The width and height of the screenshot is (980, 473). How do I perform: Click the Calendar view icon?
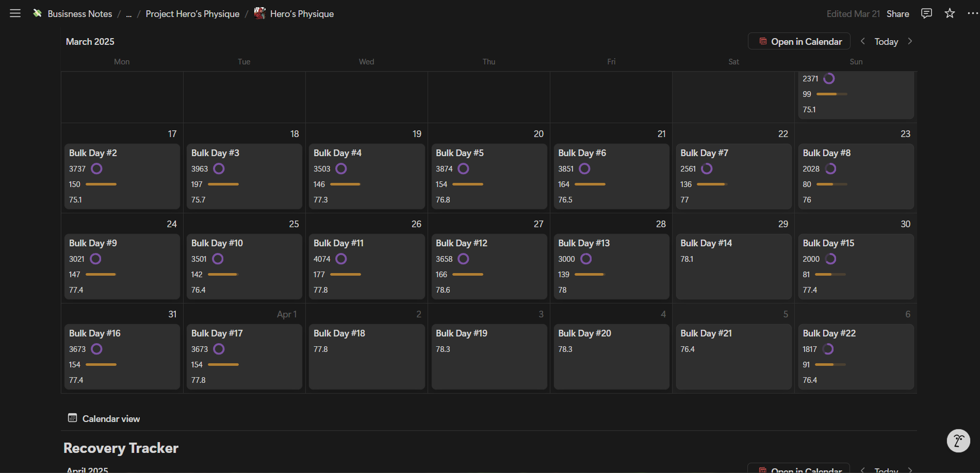click(72, 418)
